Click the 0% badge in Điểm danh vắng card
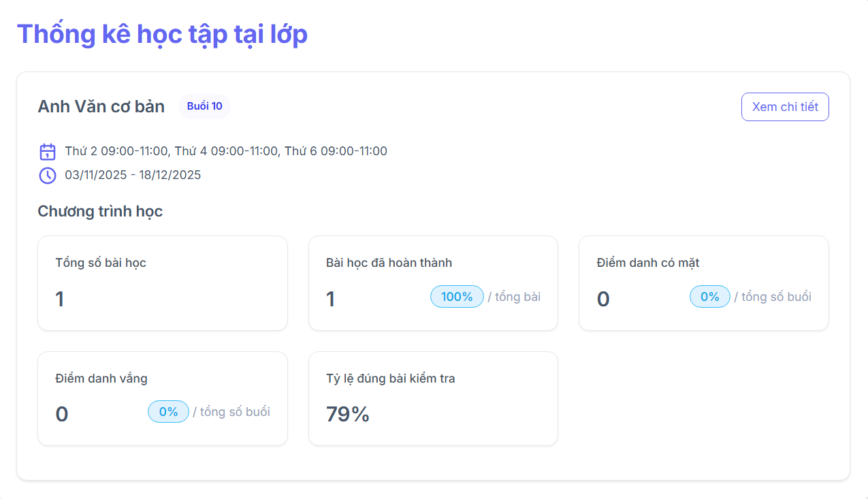Viewport: 868px width, 499px height. pyautogui.click(x=167, y=411)
